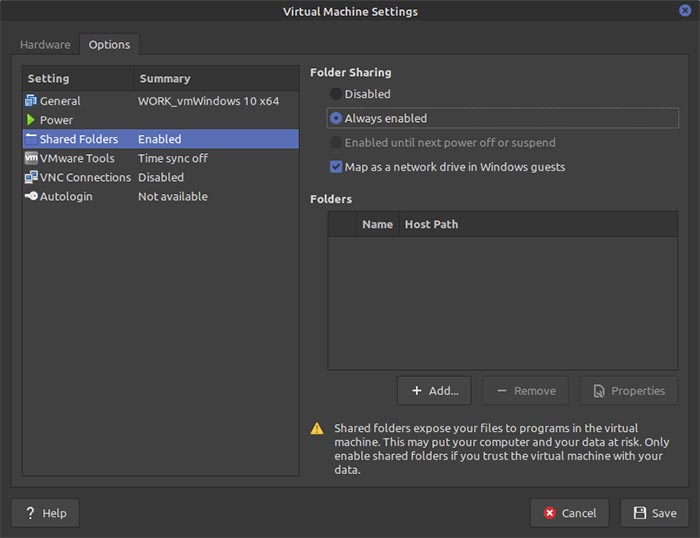Viewport: 700px width, 538px height.
Task: Click the red X icon on Cancel
Action: pyautogui.click(x=550, y=513)
